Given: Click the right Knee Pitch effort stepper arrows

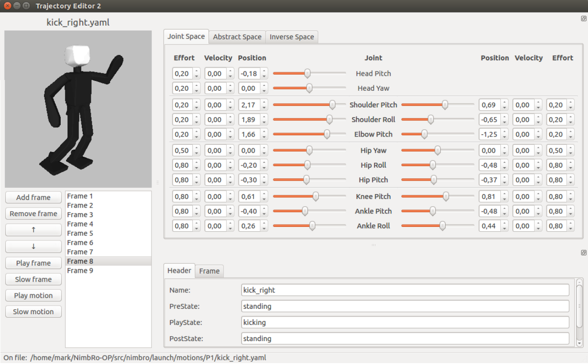Looking at the screenshot, I should 570,196.
